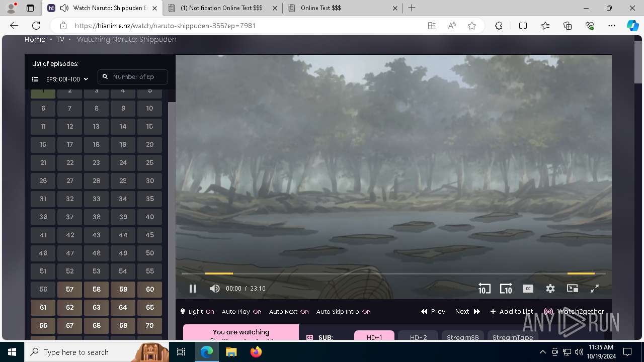Image resolution: width=644 pixels, height=362 pixels.
Task: Select the StreamTape server
Action: pos(513,336)
